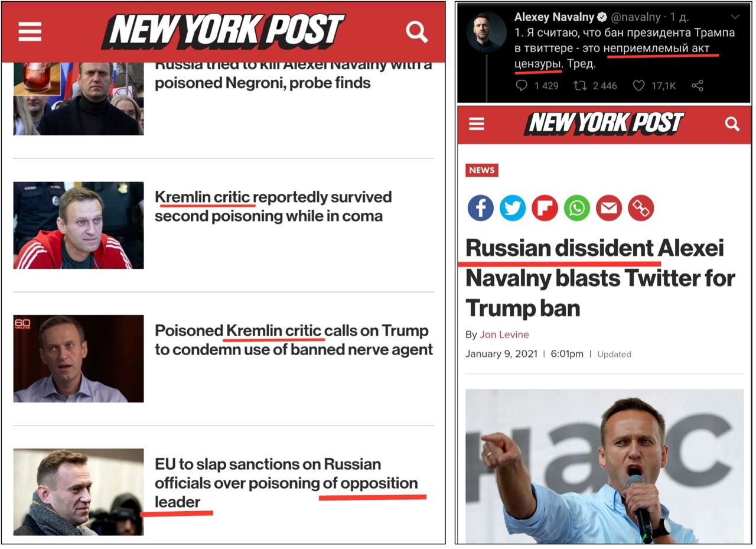Share article via email icon
This screenshot has height=549, width=756.
coord(608,208)
